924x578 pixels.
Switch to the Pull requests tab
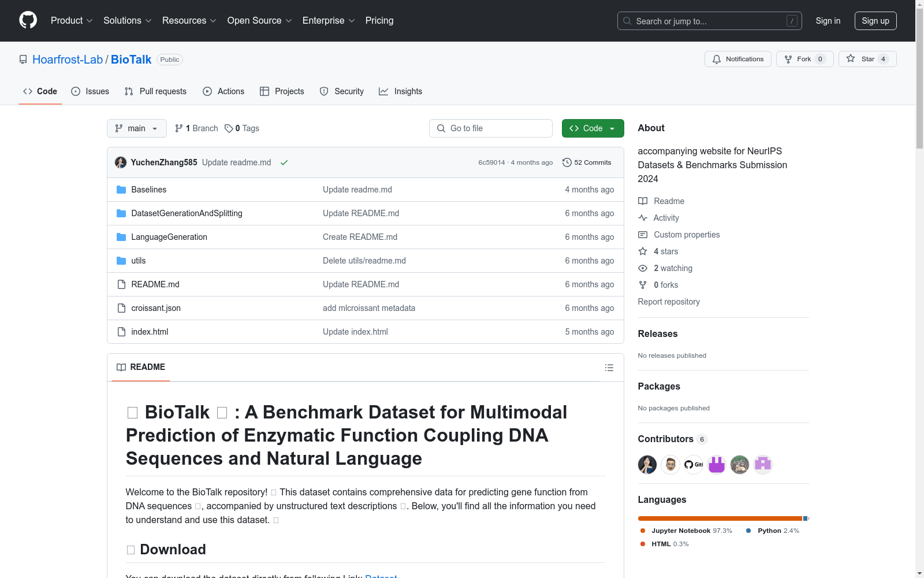pos(155,91)
